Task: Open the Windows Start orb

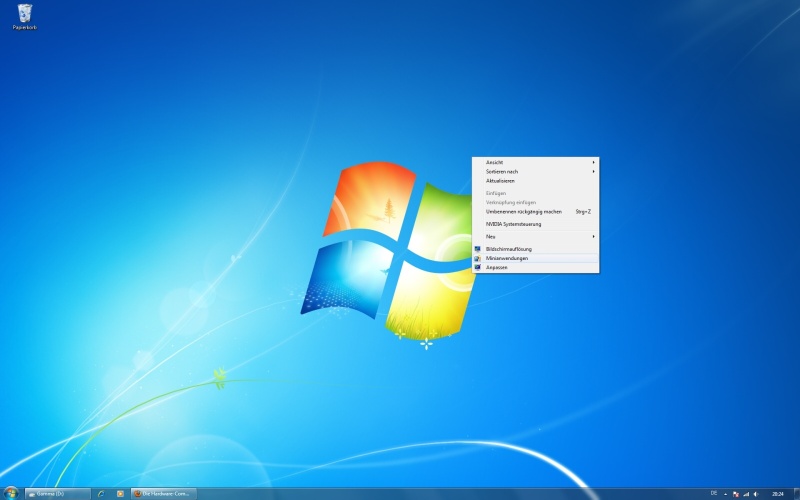Action: pos(10,493)
